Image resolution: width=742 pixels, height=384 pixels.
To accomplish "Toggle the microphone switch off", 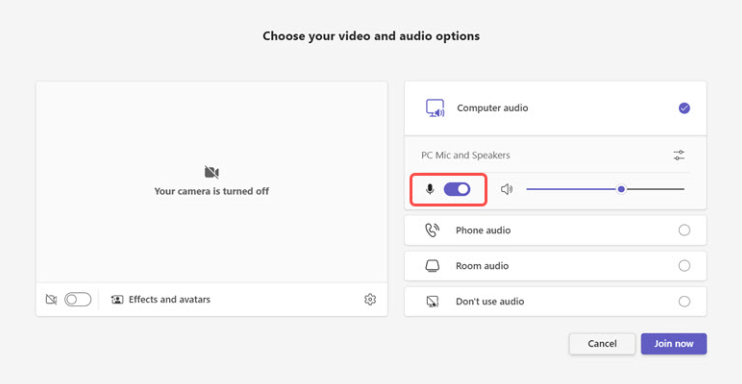I will [x=457, y=189].
